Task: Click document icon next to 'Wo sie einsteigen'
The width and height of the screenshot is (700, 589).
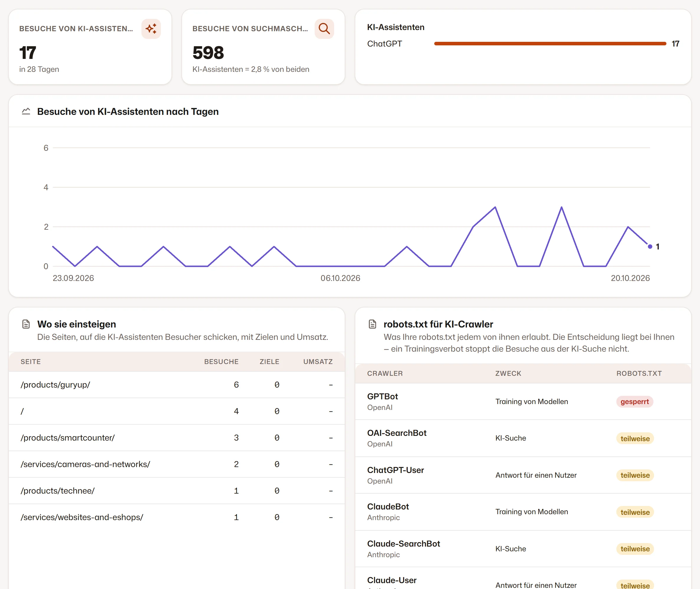Action: (26, 324)
